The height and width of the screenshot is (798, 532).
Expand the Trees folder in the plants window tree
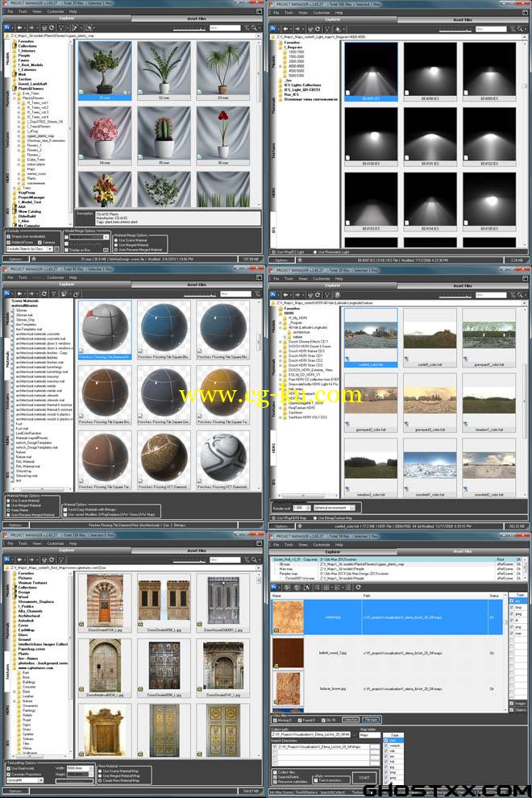tap(14, 188)
